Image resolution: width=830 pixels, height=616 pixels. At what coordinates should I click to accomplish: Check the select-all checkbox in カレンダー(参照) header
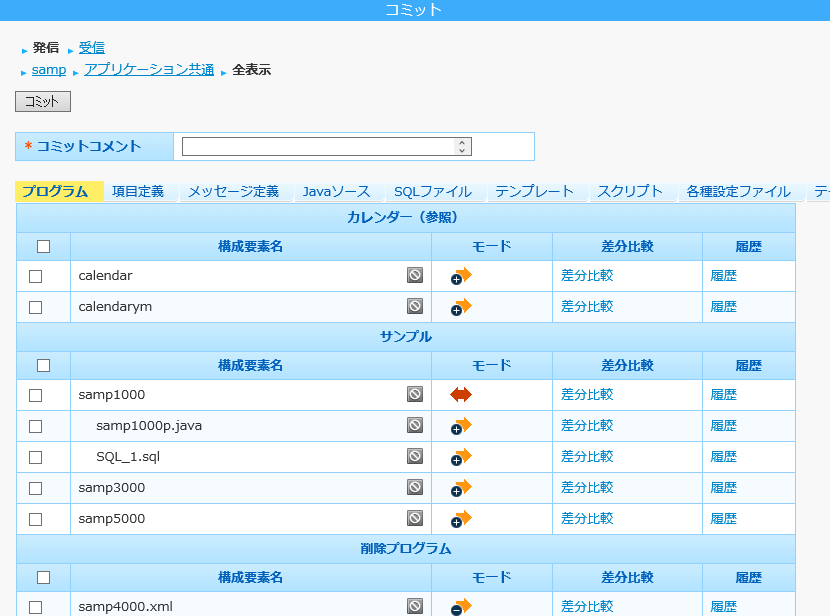coord(43,247)
